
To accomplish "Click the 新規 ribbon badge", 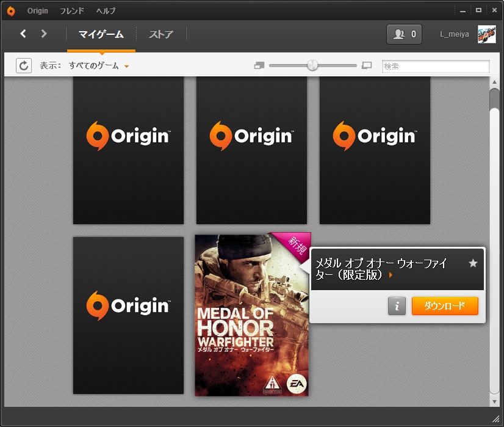I will 296,246.
